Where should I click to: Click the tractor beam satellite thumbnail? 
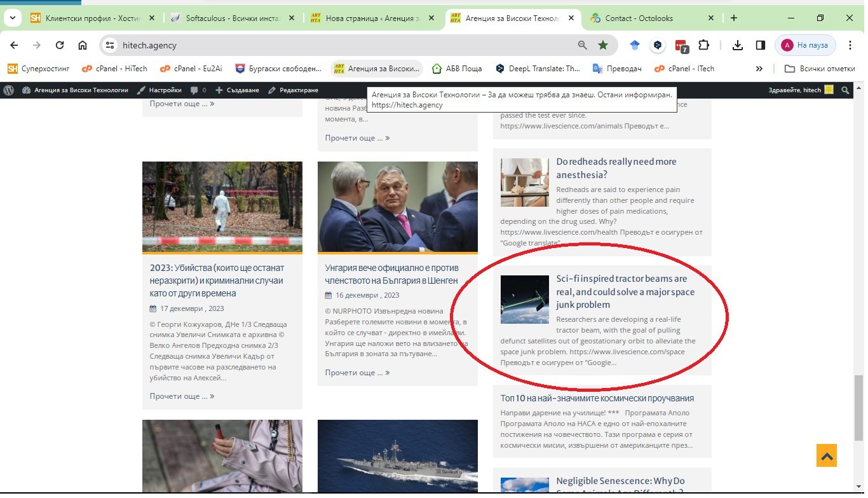524,300
